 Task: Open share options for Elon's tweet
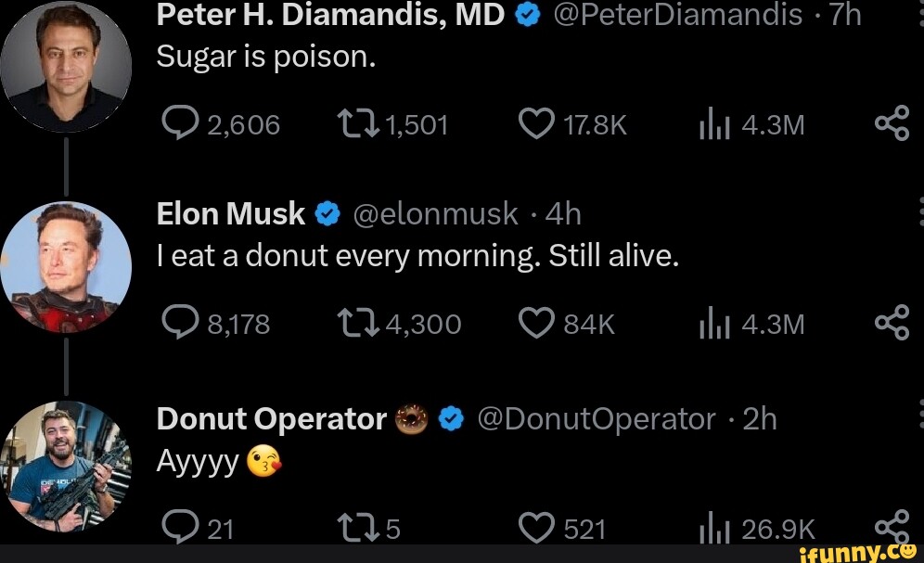click(x=893, y=323)
